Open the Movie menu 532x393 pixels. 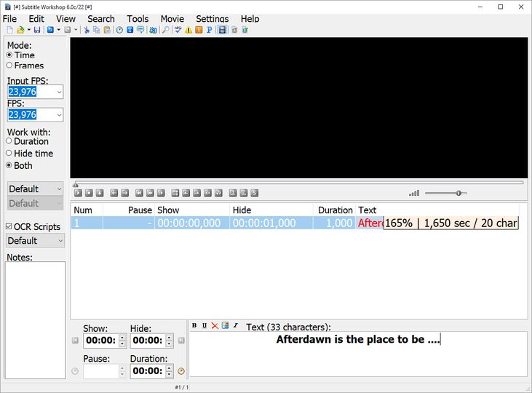[172, 19]
